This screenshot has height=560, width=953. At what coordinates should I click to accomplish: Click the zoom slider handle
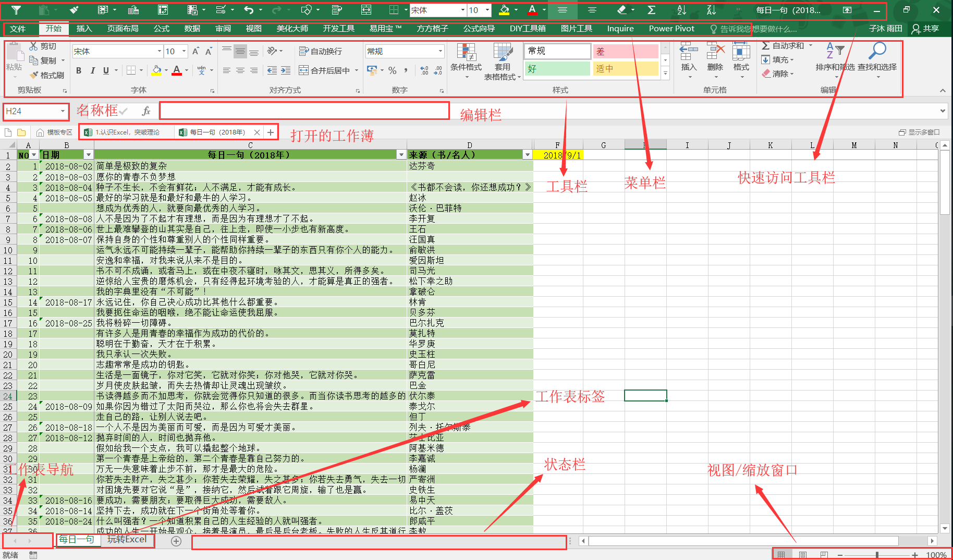coord(877,555)
